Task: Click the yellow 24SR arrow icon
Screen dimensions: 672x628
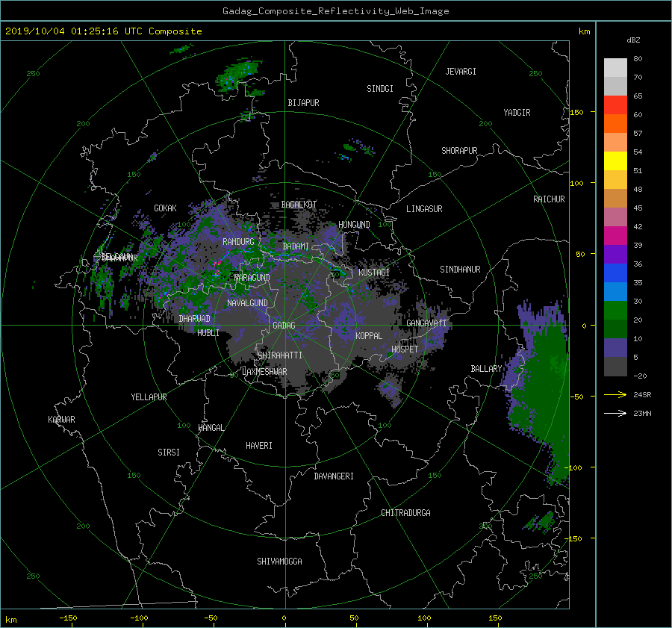Action: [615, 394]
